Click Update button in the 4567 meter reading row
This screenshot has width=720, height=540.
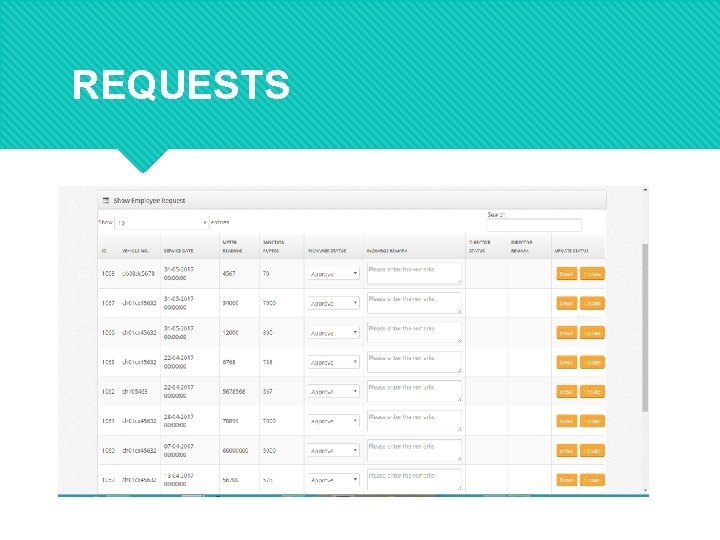(592, 274)
